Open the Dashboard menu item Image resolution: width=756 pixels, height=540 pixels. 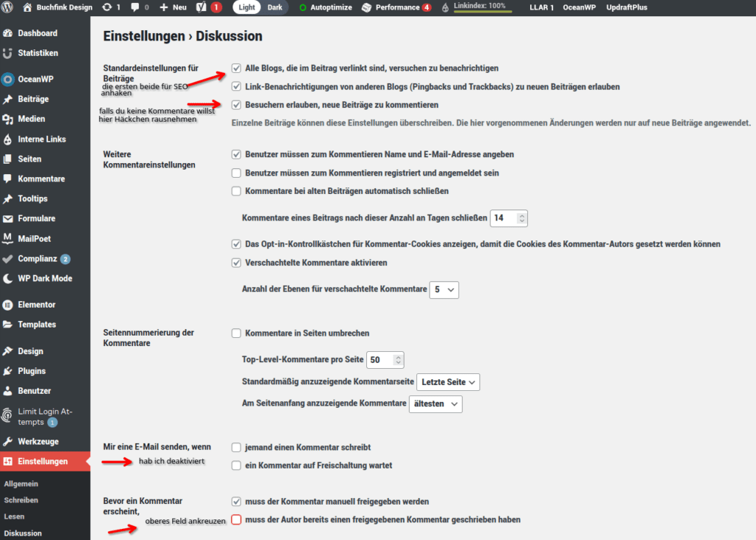pos(37,33)
